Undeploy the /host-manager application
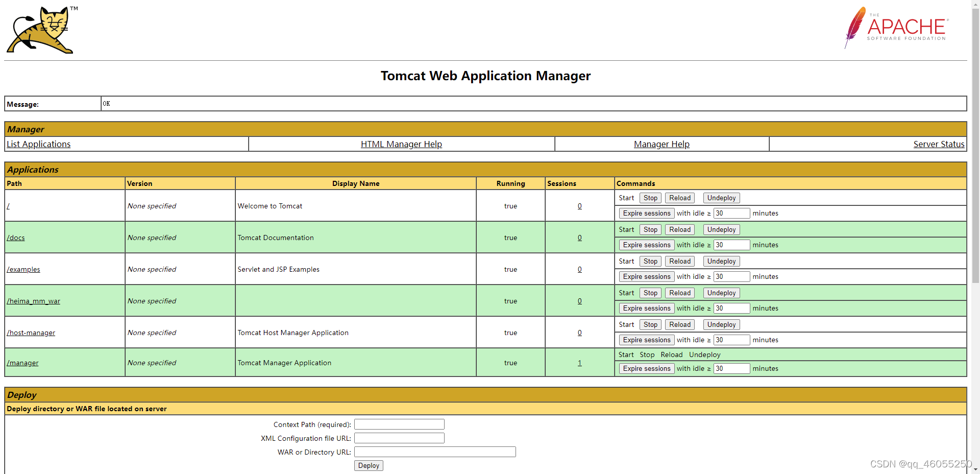 721,324
